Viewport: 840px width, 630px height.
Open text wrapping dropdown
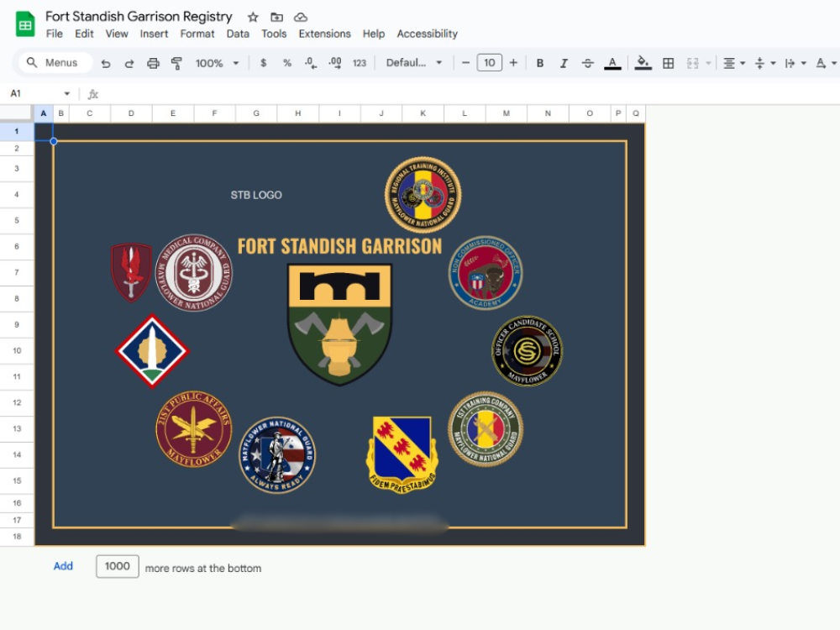[795, 63]
